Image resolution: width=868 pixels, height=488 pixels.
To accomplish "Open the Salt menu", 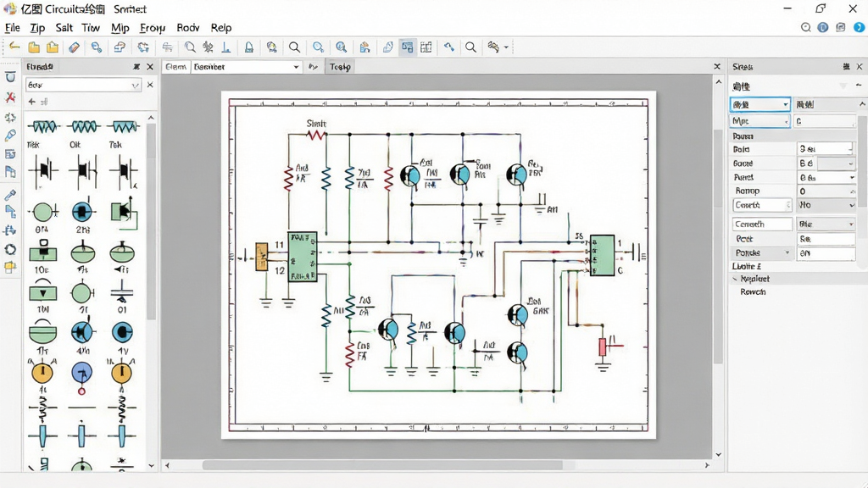I will click(x=64, y=28).
